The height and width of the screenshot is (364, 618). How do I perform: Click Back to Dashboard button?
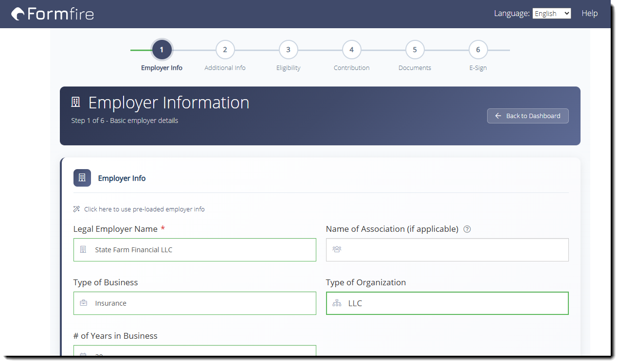point(527,116)
